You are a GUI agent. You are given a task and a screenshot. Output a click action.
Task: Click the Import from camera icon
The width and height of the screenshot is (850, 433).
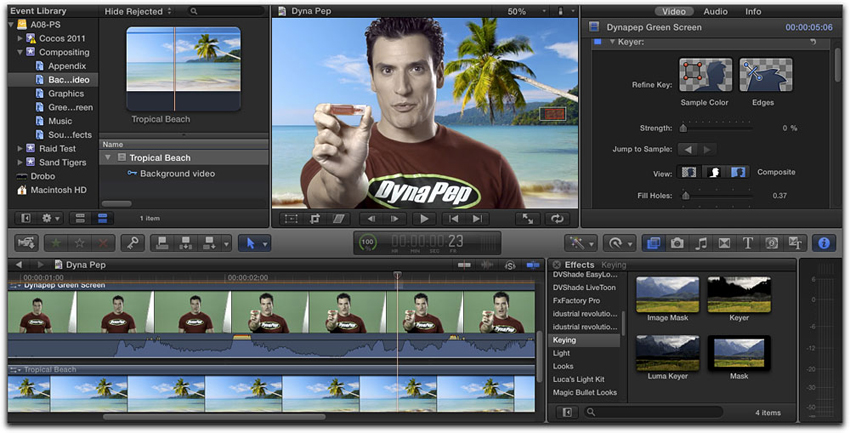(26, 243)
